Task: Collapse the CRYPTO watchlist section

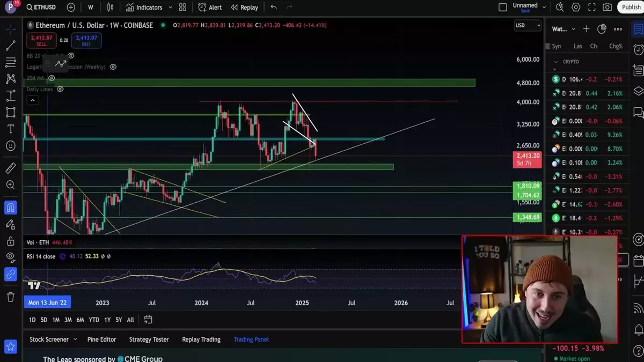Action: click(557, 62)
